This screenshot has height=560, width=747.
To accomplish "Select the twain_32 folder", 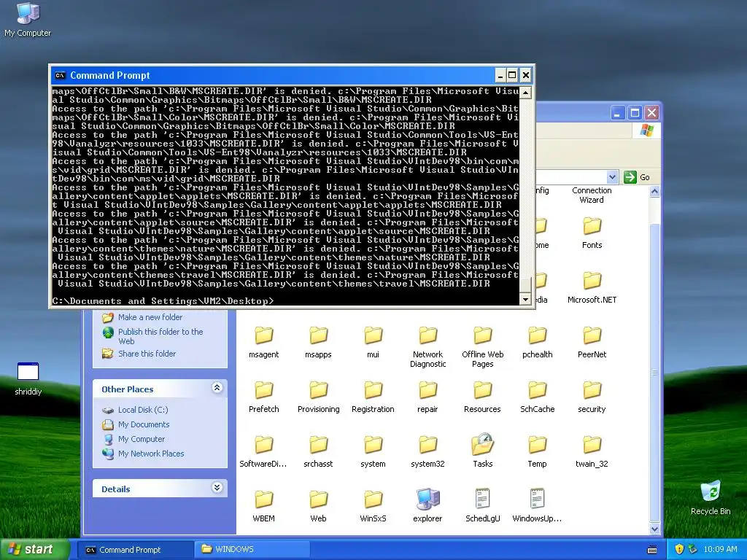I will point(592,452).
